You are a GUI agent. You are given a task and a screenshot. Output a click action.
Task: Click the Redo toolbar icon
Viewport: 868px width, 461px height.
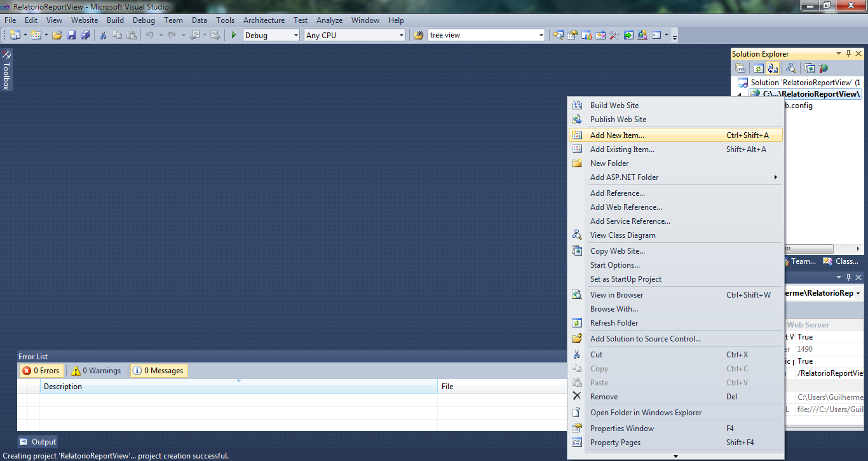[172, 35]
